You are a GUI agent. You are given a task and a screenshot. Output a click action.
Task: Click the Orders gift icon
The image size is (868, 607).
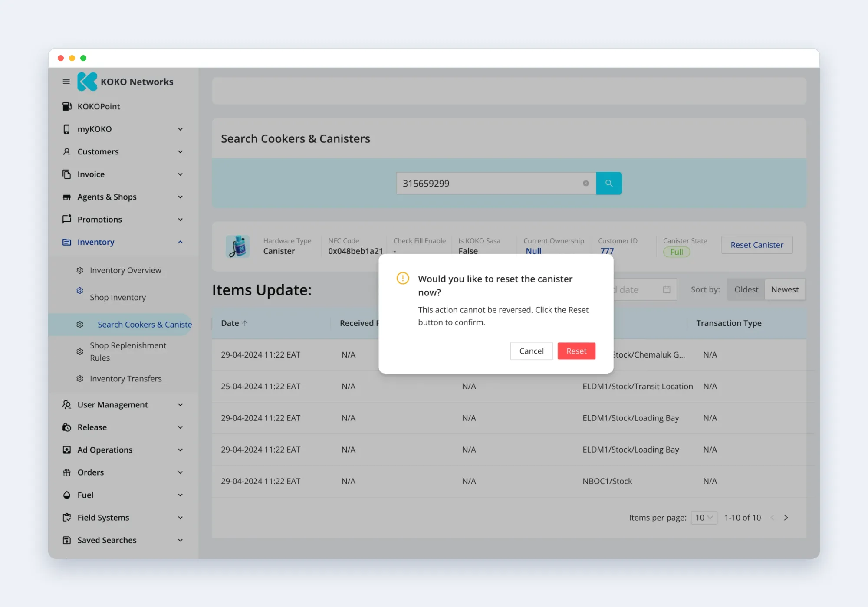click(66, 472)
